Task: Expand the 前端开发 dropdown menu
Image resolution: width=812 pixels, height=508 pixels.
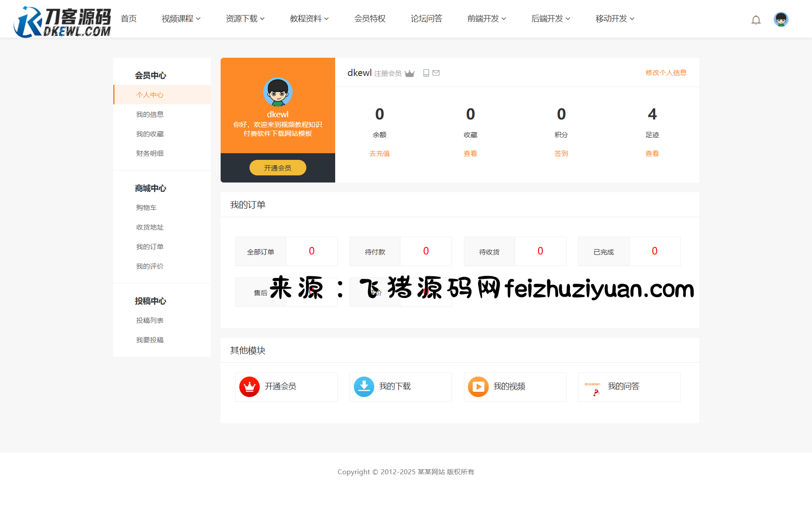Action: 486,19
